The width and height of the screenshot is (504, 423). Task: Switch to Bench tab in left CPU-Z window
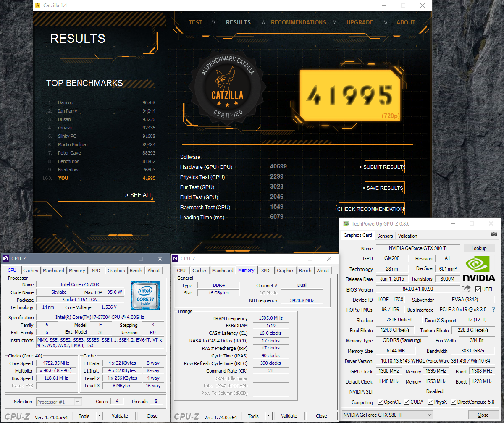[136, 271]
